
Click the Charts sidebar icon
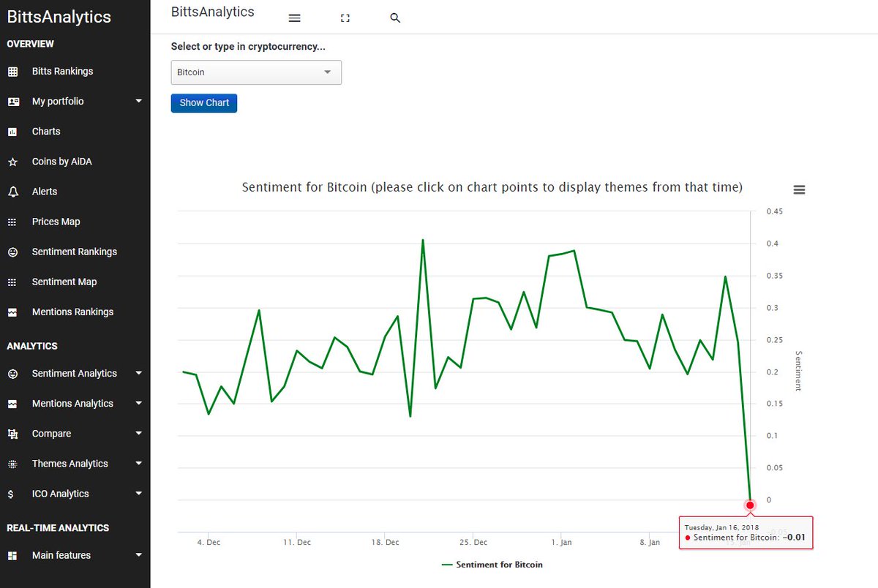pyautogui.click(x=12, y=132)
